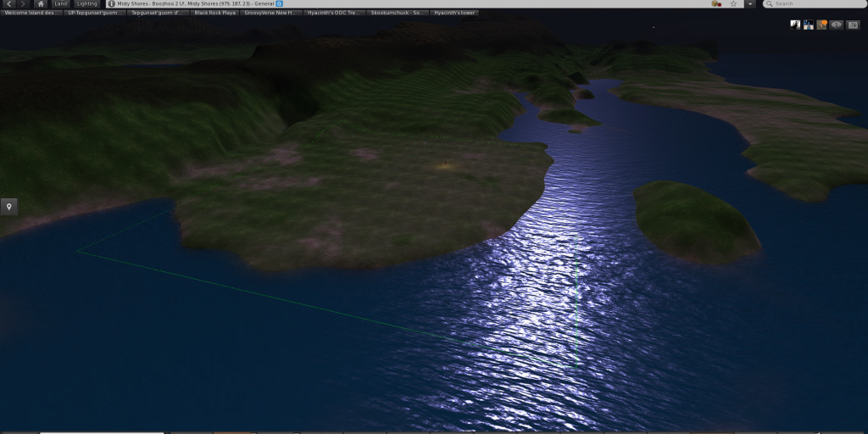868x434 pixels.
Task: Click the avatar picture icon at top right
Action: (809, 25)
